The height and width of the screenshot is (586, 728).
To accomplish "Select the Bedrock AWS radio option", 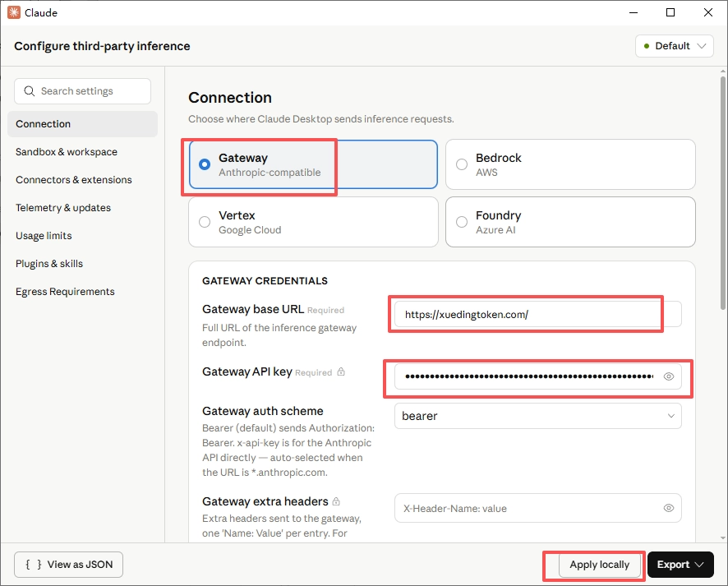I will 570,164.
